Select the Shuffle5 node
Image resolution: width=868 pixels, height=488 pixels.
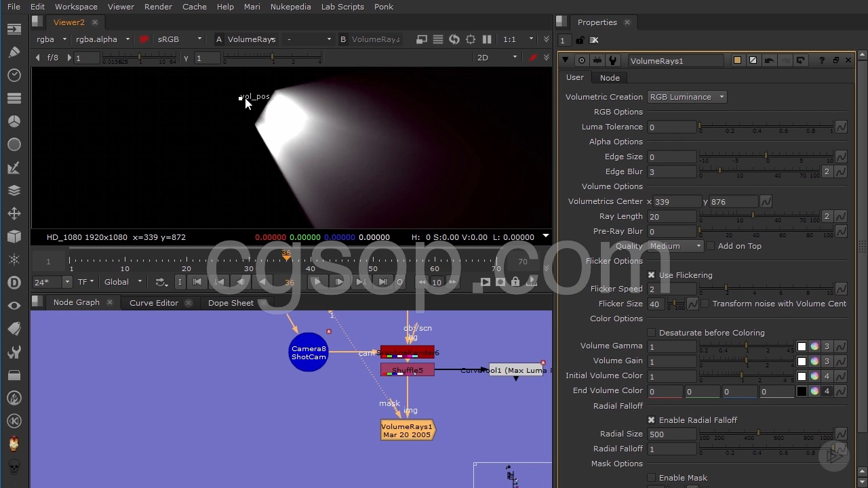click(407, 370)
